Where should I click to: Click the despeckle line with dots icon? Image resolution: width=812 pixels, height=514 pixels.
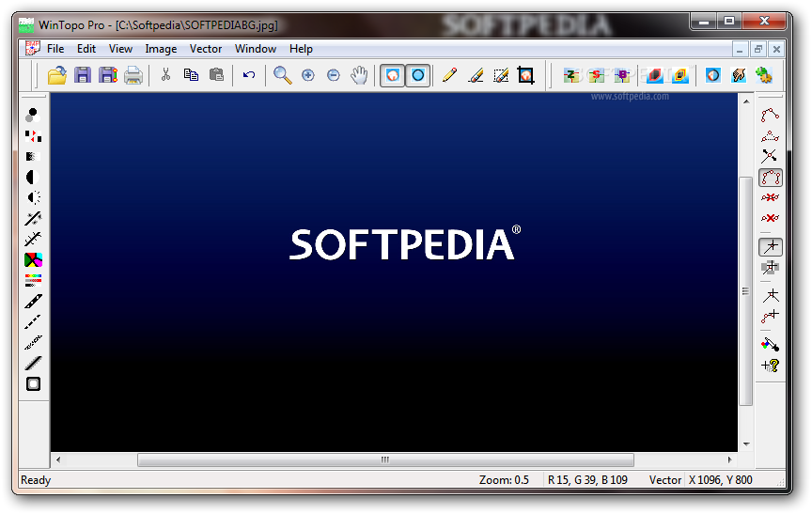(33, 218)
